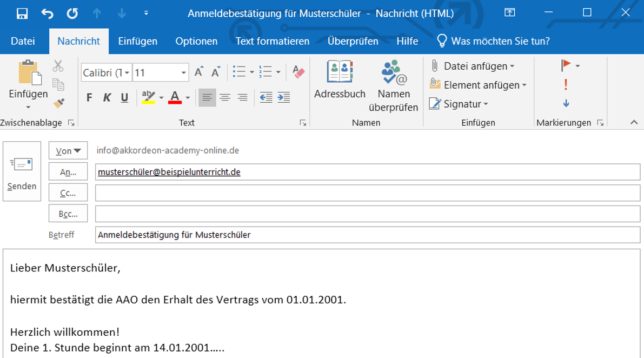Toggle bold formatting (F)
Viewport: 644px width, 358px height.
[x=90, y=98]
